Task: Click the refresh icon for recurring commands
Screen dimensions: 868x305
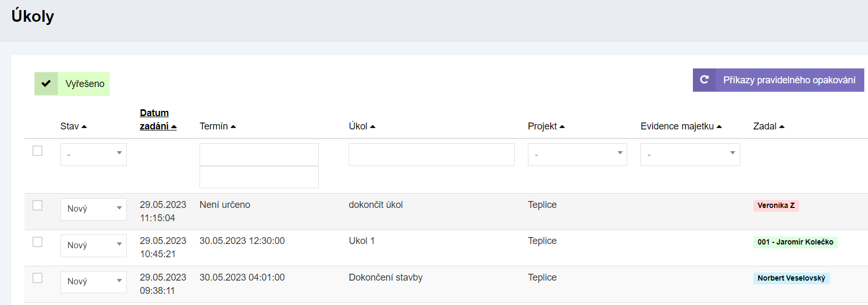Action: pyautogui.click(x=704, y=80)
